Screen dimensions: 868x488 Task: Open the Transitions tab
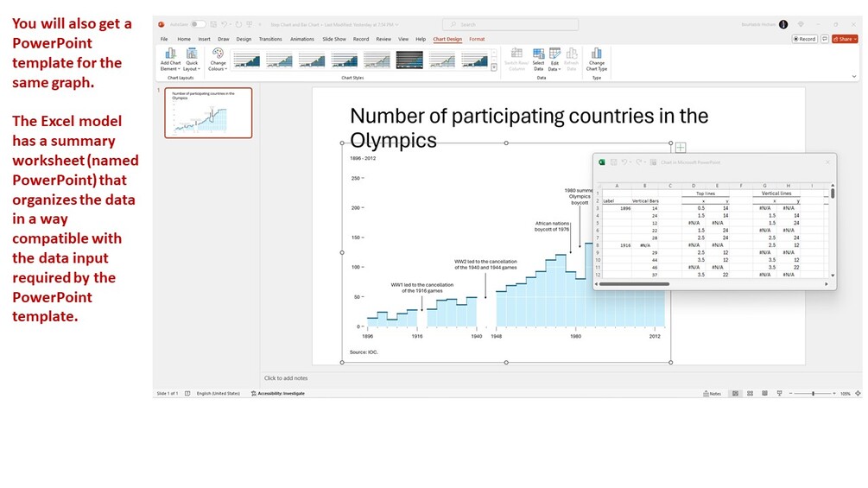tap(270, 39)
